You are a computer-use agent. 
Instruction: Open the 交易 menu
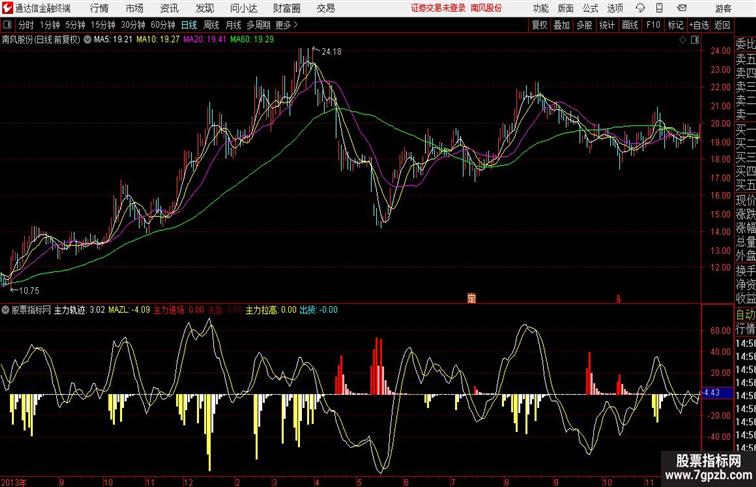point(325,8)
